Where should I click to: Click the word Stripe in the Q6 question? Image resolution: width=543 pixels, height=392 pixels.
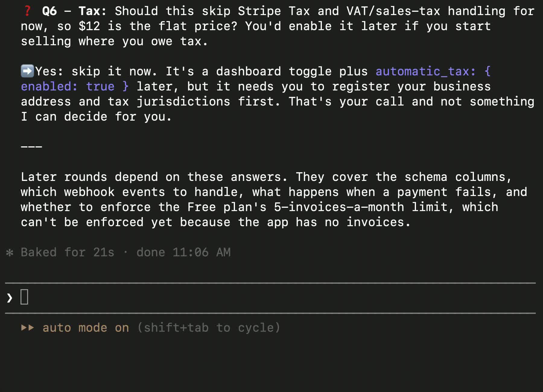(x=259, y=11)
